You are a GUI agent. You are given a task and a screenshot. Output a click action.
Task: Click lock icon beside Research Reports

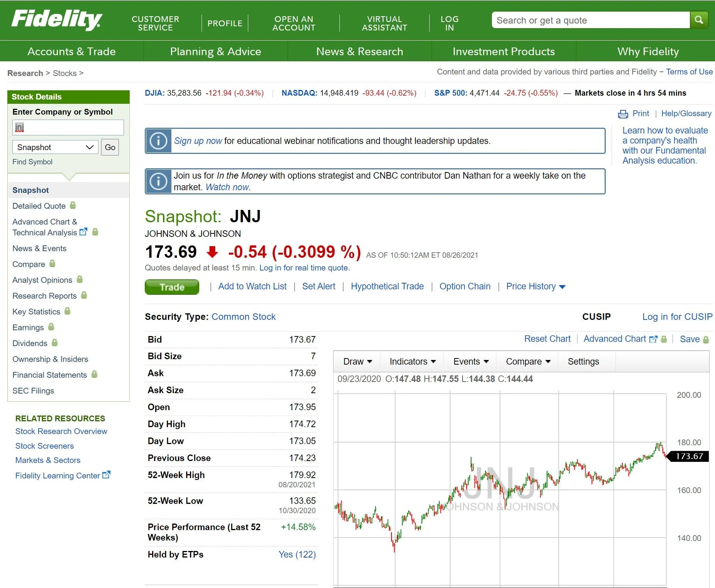pyautogui.click(x=84, y=295)
